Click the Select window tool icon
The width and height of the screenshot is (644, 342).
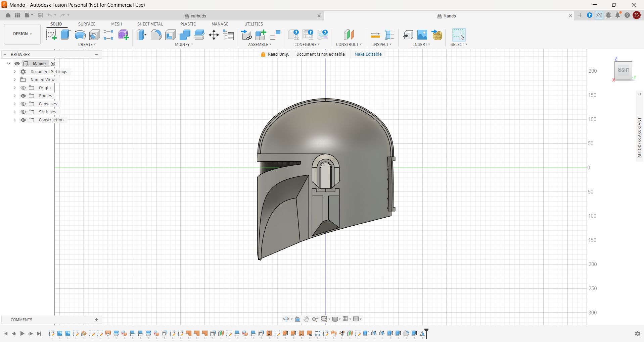pyautogui.click(x=459, y=35)
